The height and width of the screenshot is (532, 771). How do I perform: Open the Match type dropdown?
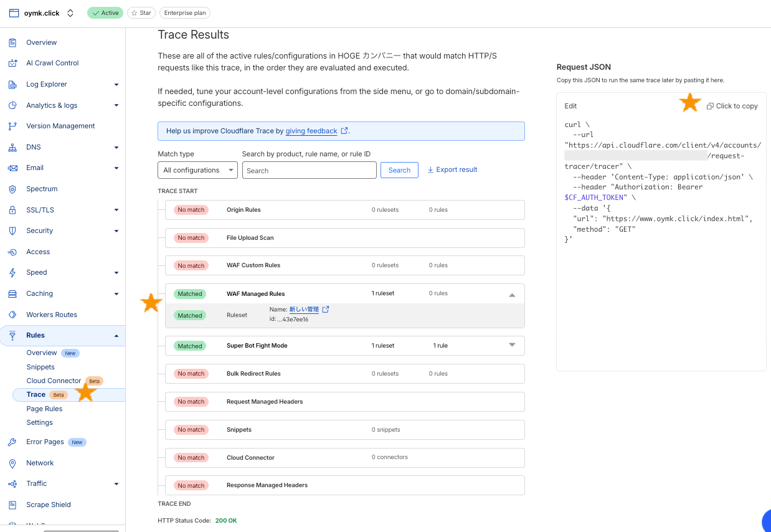click(197, 170)
